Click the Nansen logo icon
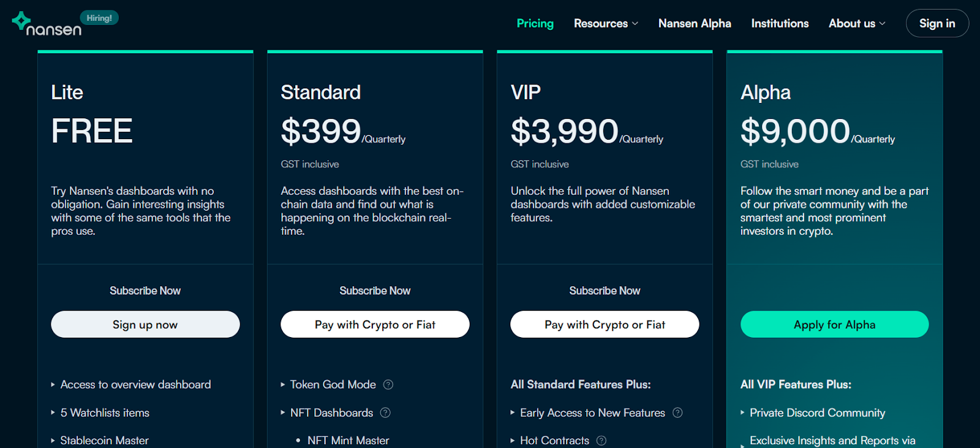 21,21
